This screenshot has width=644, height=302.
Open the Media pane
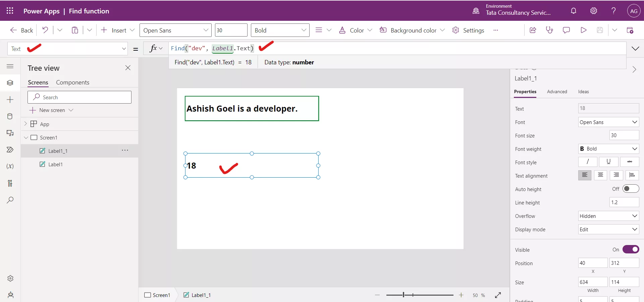[10, 133]
